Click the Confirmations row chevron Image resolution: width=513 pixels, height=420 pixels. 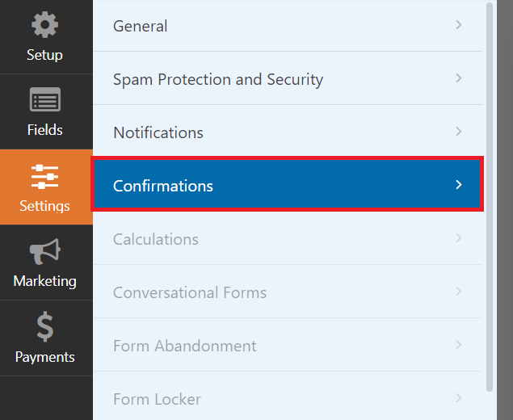pos(459,185)
